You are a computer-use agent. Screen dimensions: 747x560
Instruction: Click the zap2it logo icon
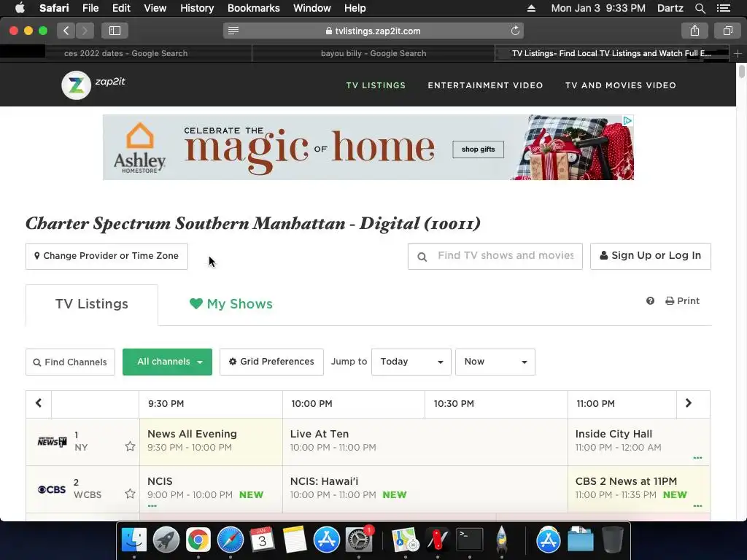[76, 85]
